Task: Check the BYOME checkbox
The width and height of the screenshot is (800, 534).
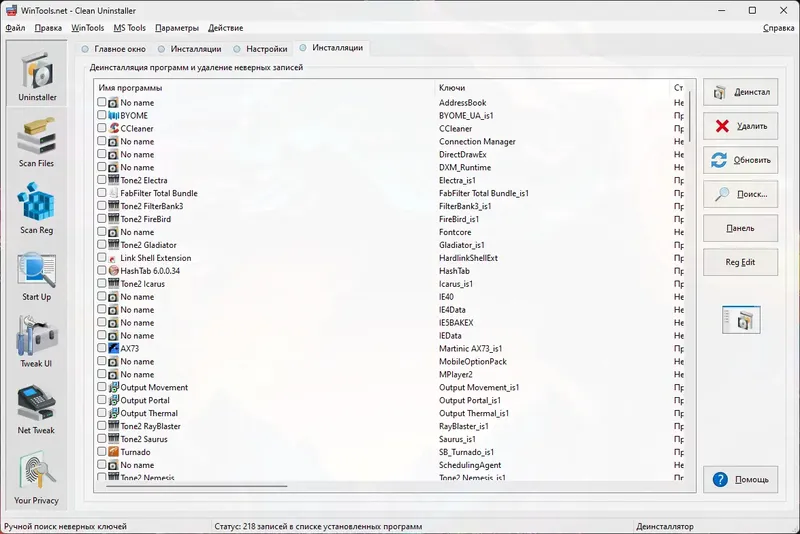Action: tap(102, 115)
